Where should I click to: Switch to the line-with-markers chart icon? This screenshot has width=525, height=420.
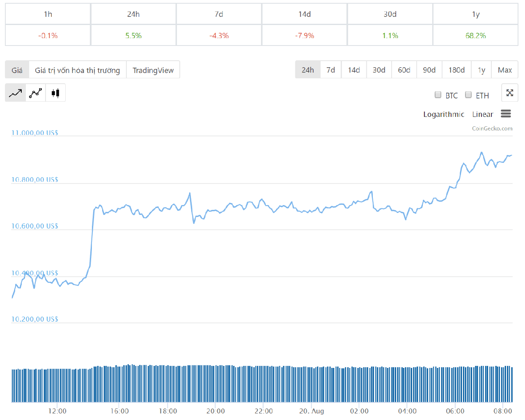click(35, 93)
